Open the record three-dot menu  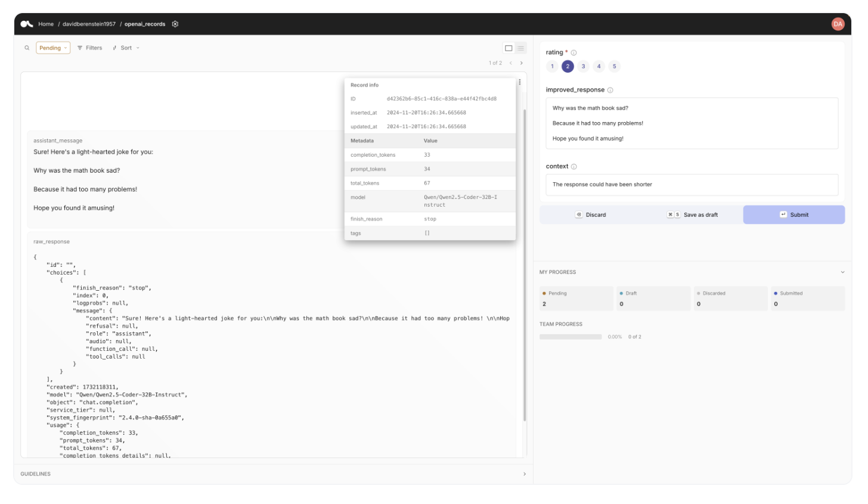pyautogui.click(x=520, y=82)
